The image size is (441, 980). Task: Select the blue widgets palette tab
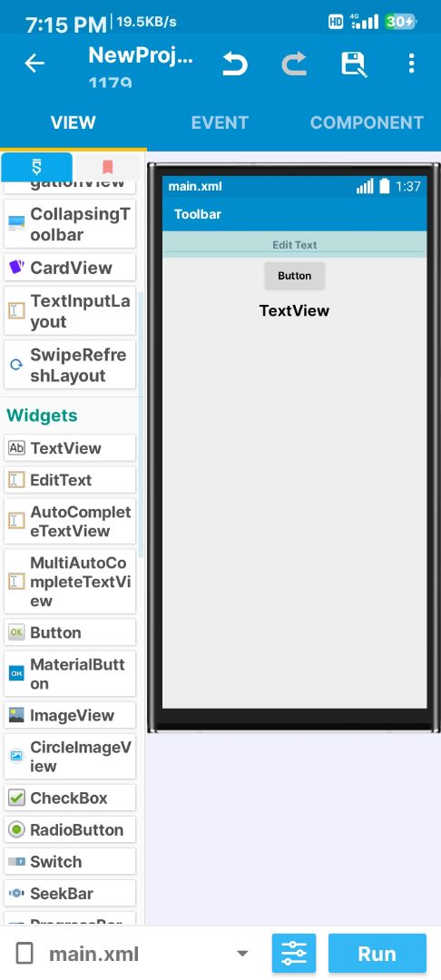[x=37, y=167]
